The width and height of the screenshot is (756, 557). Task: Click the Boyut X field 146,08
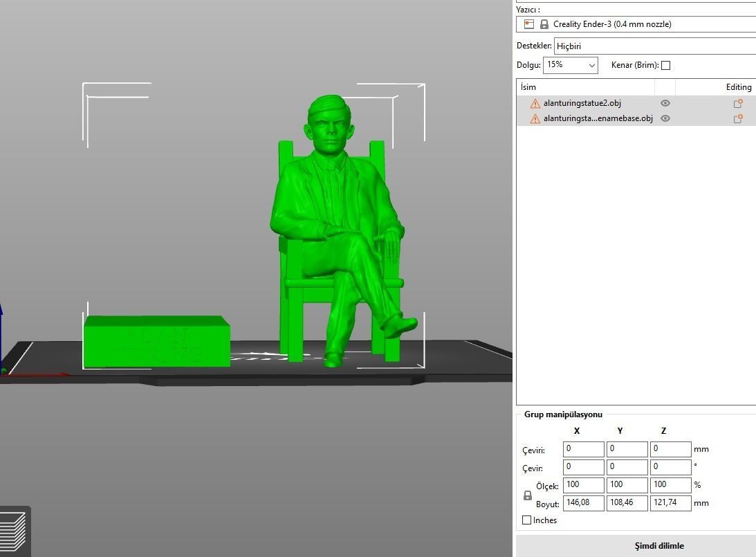pyautogui.click(x=583, y=502)
